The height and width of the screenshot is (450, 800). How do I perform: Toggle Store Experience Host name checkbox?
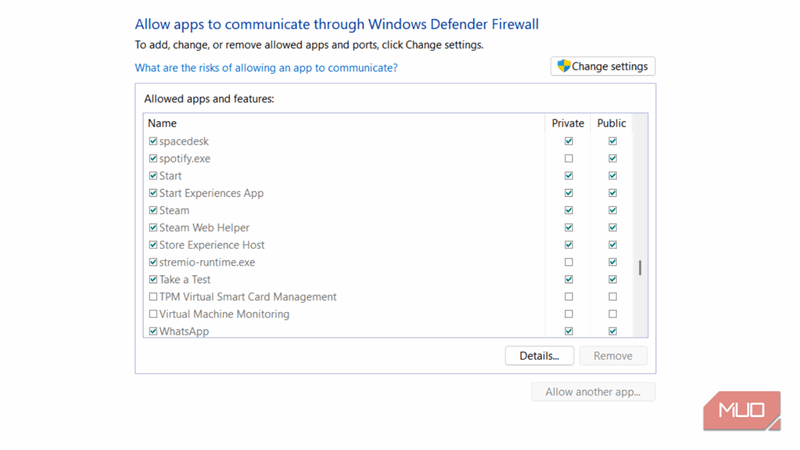click(153, 245)
